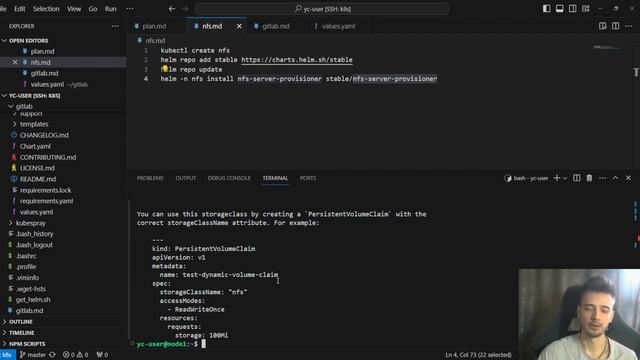The image size is (640, 360).
Task: Open the Problems panel tab
Action: pyautogui.click(x=150, y=178)
